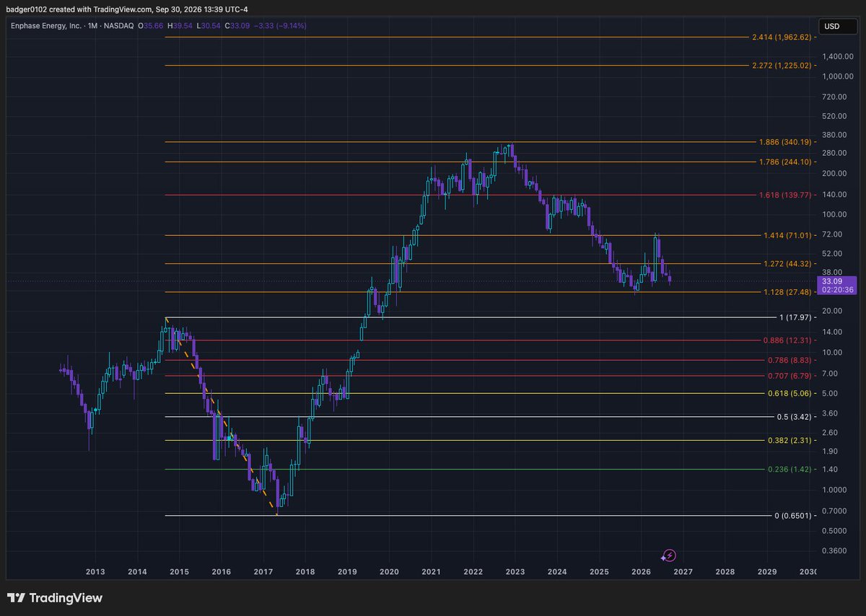Click the 0 (0.6501) Fib label
Viewport: 866px width, 616px height.
795,516
